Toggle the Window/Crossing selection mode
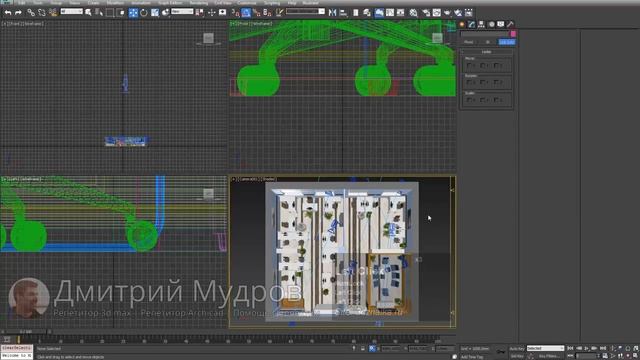Screen dimensions: 640x360 click(x=120, y=13)
